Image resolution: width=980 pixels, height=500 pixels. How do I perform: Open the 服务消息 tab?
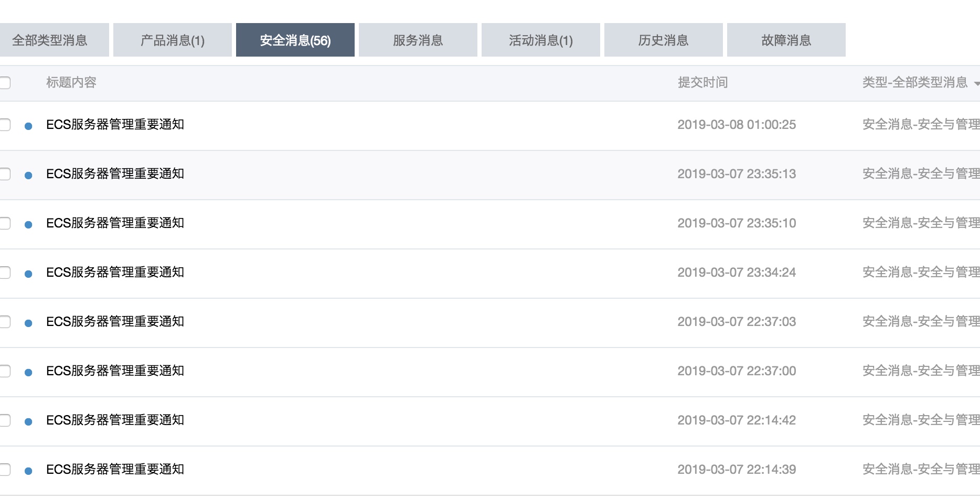click(418, 40)
